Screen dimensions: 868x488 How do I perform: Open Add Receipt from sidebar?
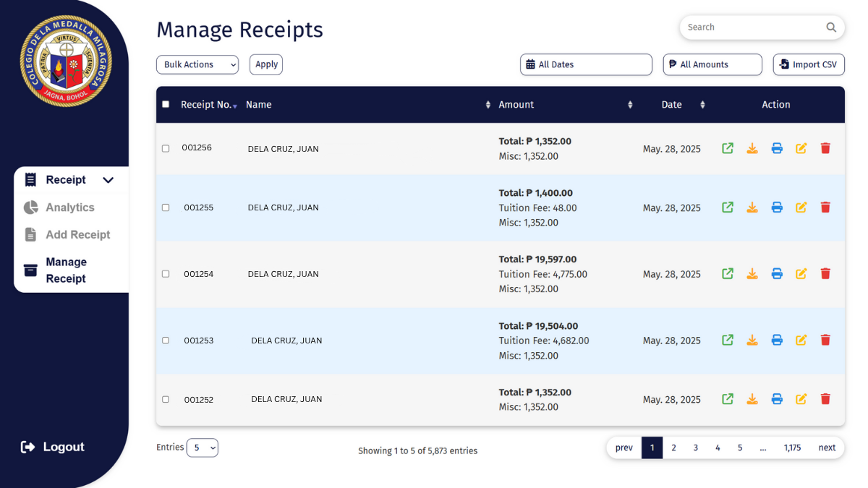77,235
